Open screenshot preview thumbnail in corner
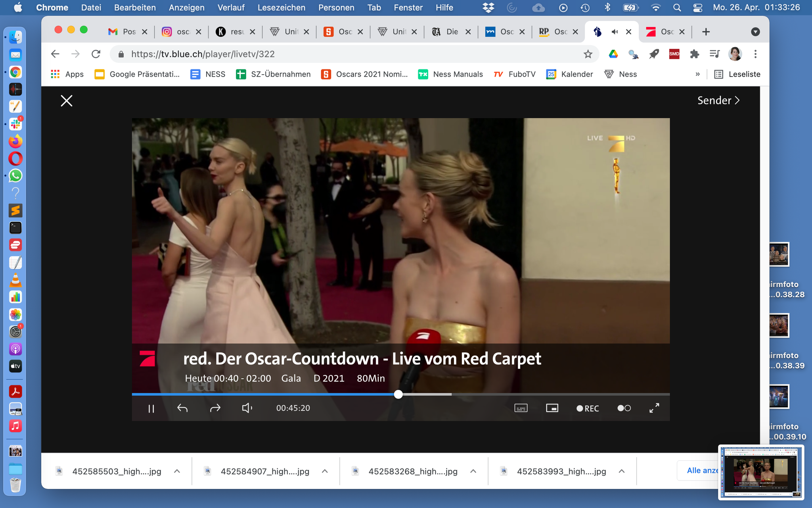This screenshot has height=508, width=812. point(761,472)
